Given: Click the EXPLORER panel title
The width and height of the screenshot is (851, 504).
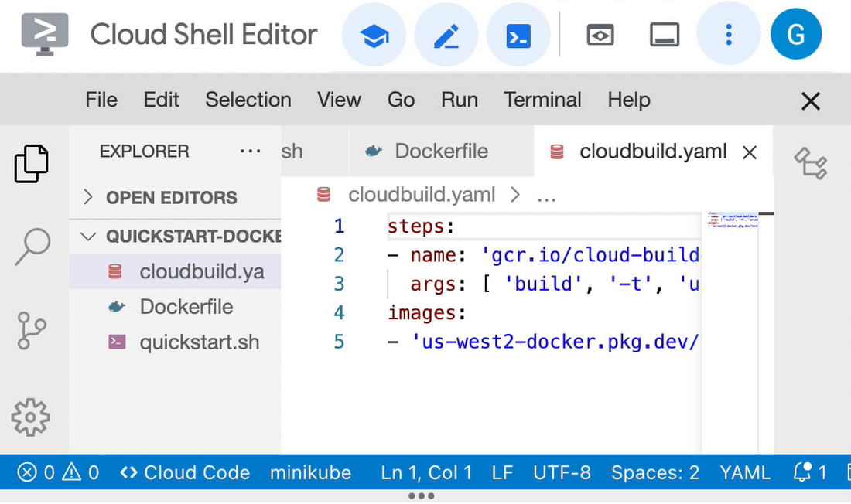Looking at the screenshot, I should click(145, 152).
